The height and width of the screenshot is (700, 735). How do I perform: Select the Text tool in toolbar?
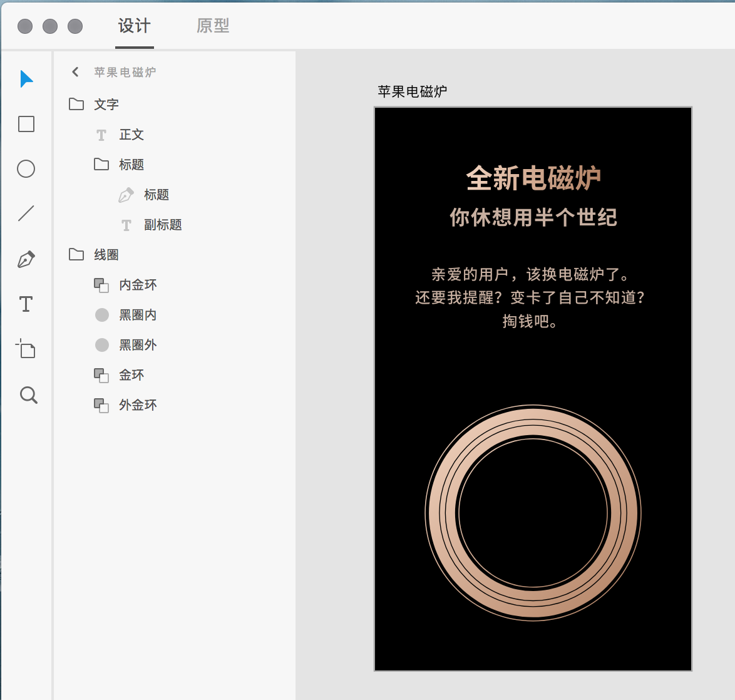pos(26,304)
